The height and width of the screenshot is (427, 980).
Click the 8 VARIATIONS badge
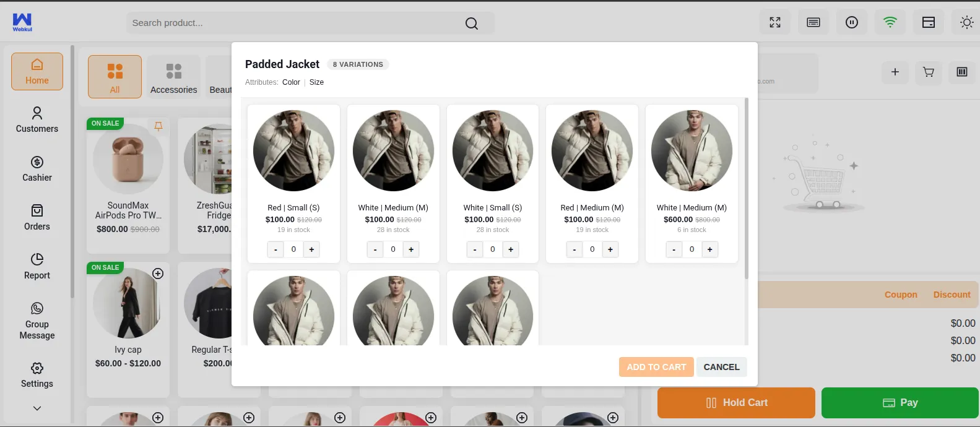pyautogui.click(x=358, y=64)
